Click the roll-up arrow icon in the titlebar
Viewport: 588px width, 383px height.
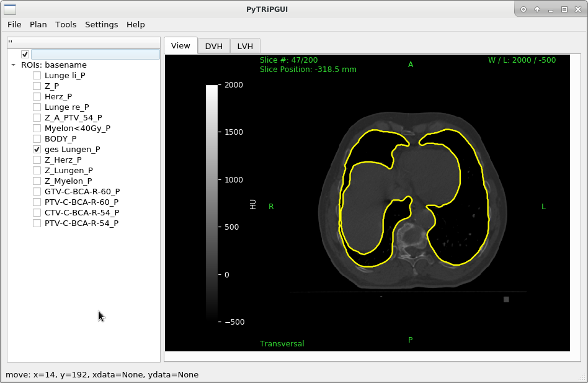click(x=537, y=9)
